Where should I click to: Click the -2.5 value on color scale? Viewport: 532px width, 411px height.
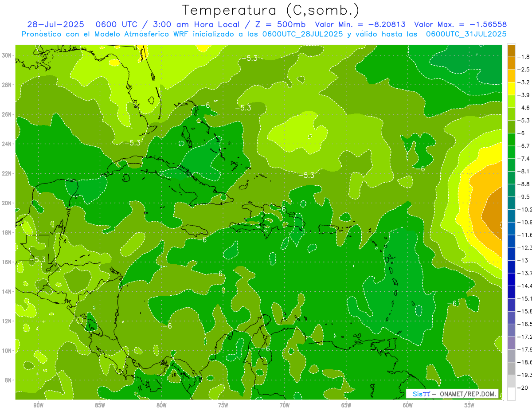pos(524,70)
